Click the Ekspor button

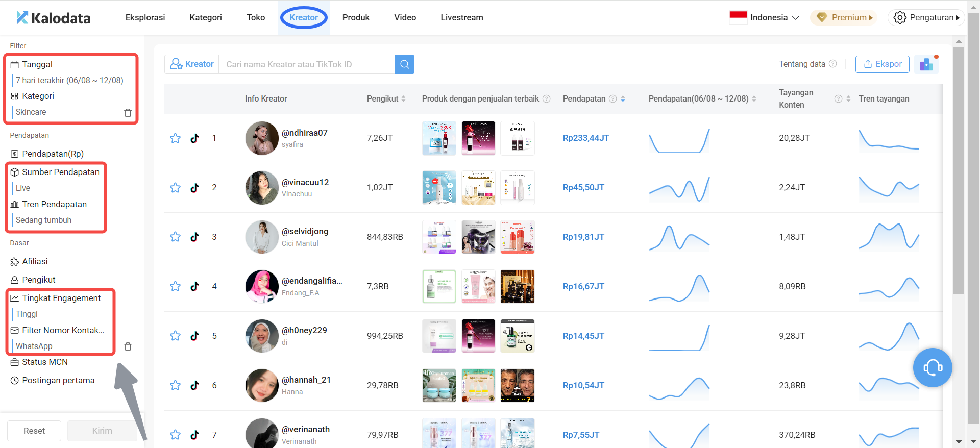coord(882,64)
